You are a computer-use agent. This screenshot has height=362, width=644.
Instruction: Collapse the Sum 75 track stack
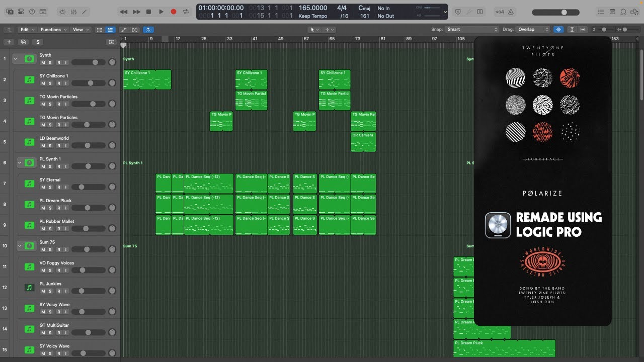20,246
